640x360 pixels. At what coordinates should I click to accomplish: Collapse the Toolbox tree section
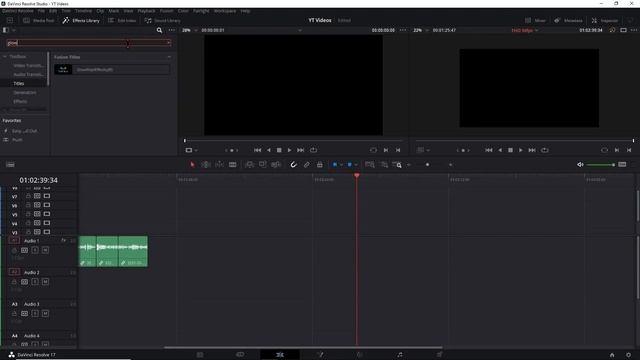point(5,56)
